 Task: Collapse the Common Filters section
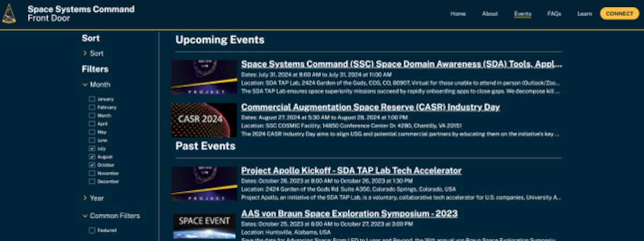click(x=111, y=216)
